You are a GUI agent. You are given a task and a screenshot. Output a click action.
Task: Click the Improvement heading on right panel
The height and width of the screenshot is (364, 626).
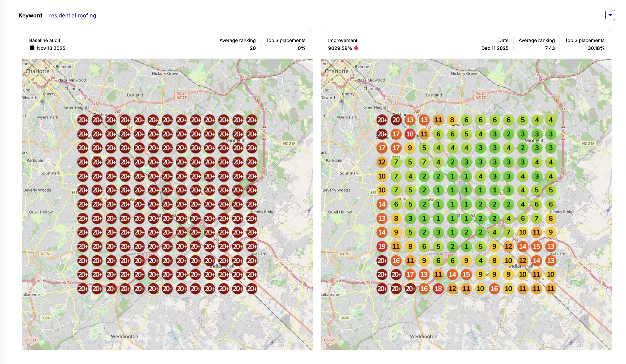[x=343, y=40]
